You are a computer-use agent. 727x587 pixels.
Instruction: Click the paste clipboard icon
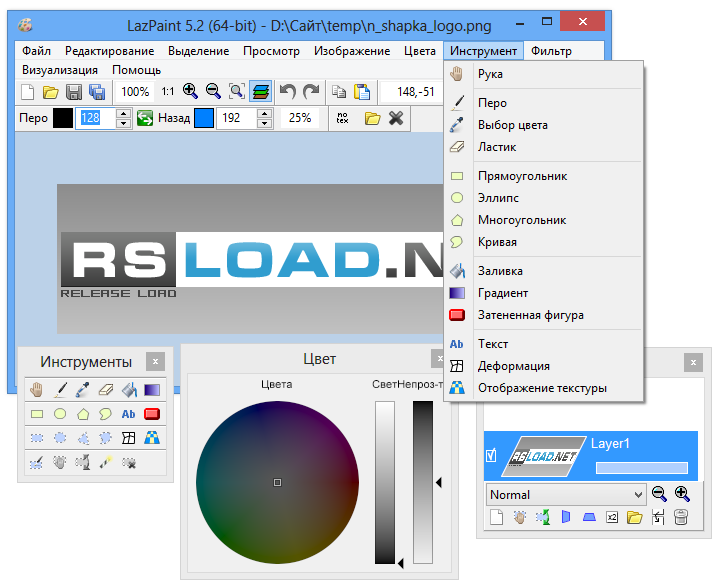point(362,91)
